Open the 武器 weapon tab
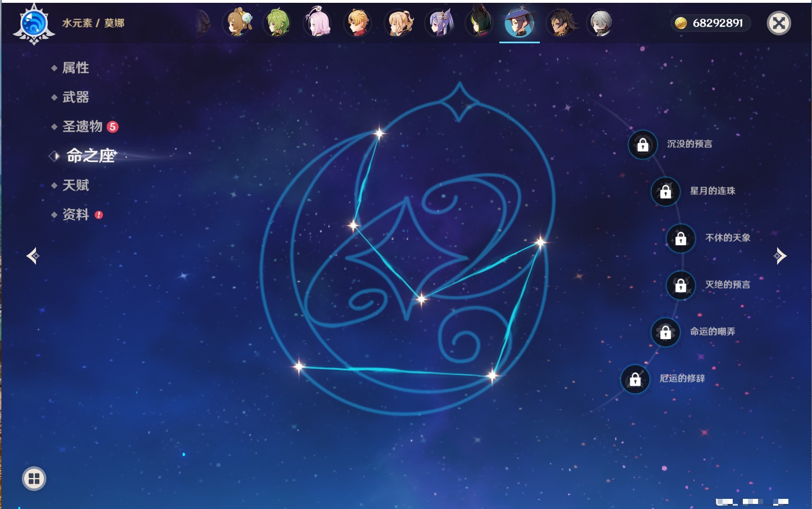 tap(75, 97)
